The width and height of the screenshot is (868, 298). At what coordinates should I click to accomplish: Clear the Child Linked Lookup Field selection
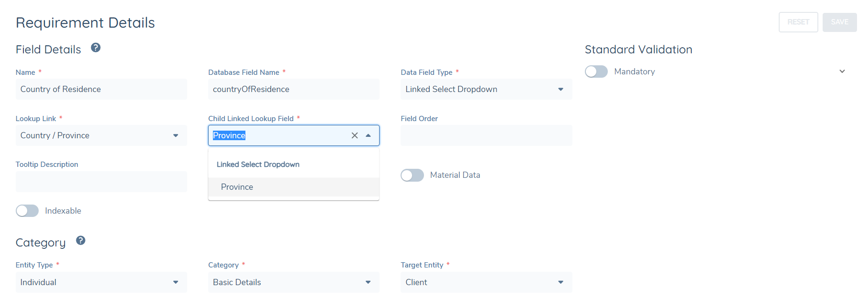354,135
